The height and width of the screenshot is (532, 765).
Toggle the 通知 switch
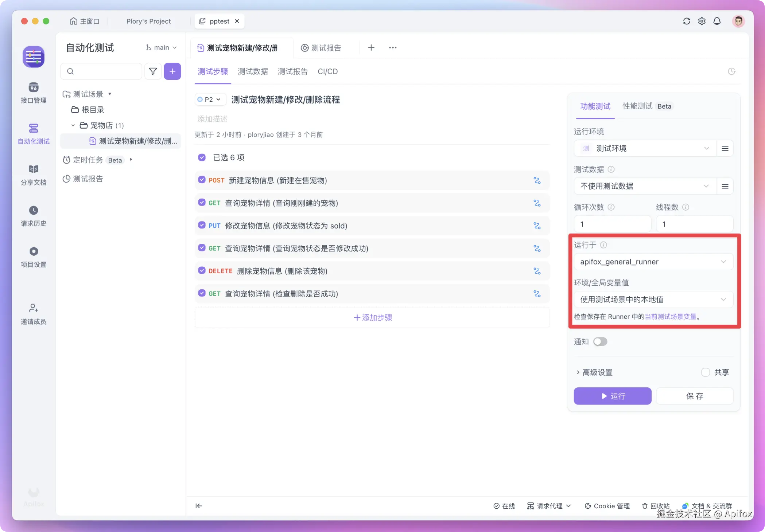[600, 341]
